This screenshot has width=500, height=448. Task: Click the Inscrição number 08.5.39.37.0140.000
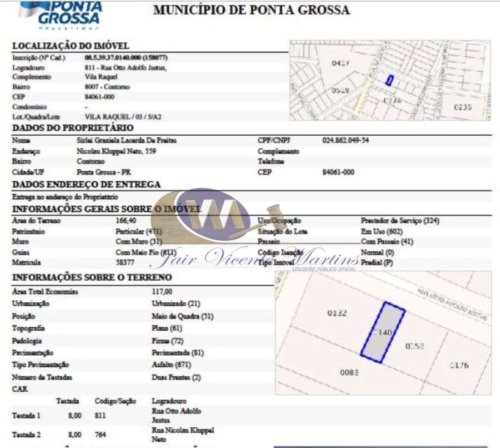[126, 57]
